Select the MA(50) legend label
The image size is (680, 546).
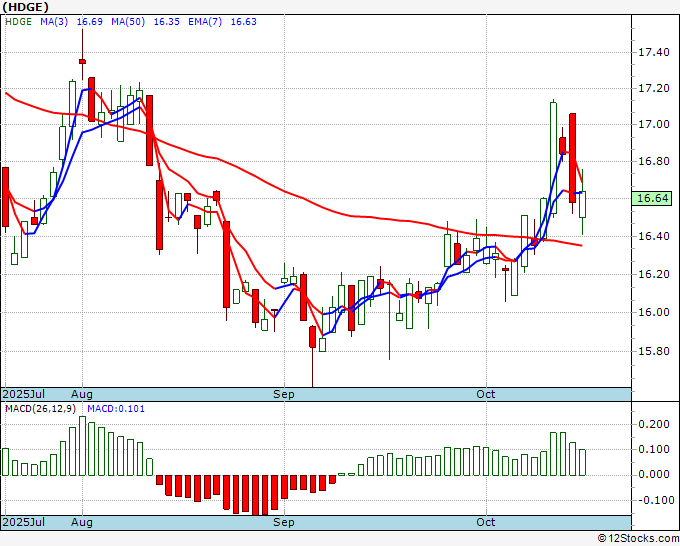point(128,22)
